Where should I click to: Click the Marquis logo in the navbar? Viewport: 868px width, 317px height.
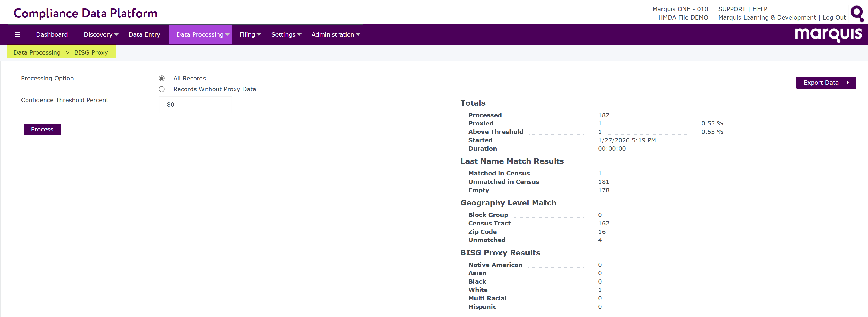tap(828, 34)
